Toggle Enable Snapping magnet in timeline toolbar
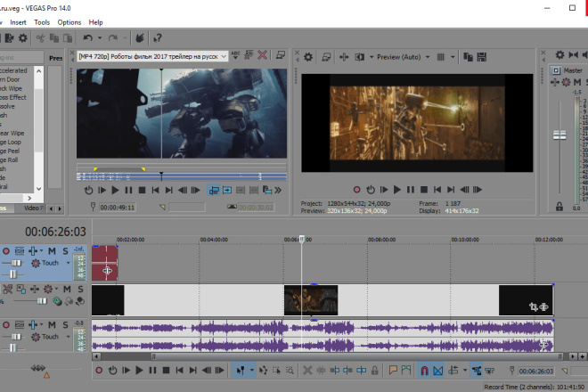 424,371
